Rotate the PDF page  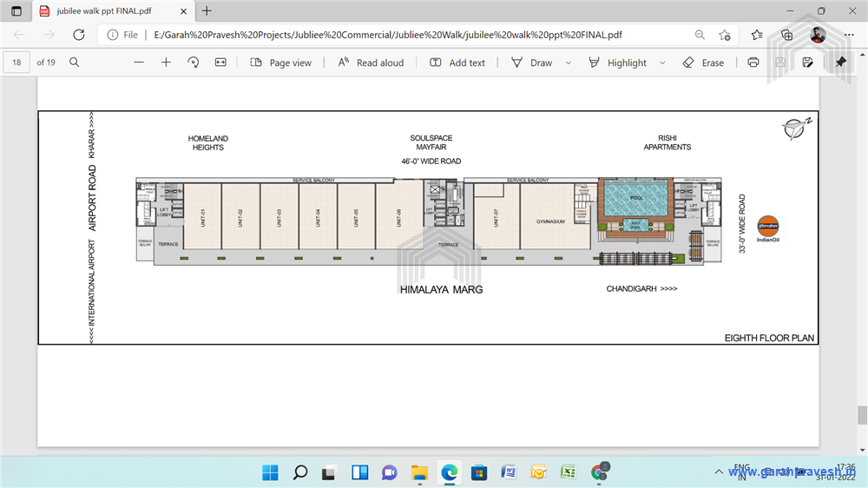(193, 63)
